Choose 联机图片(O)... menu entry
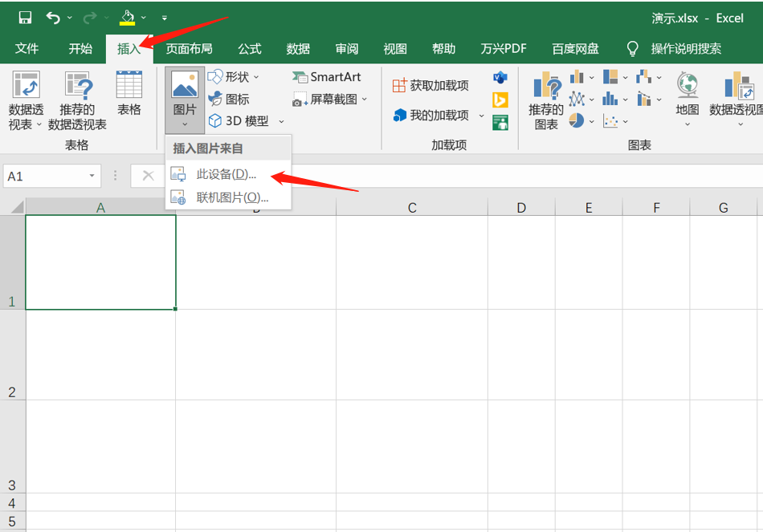763x532 pixels. tap(228, 197)
